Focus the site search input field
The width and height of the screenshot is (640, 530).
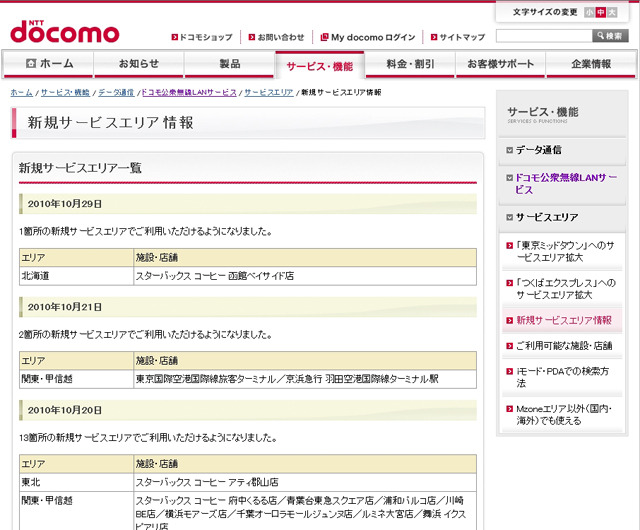coord(544,36)
